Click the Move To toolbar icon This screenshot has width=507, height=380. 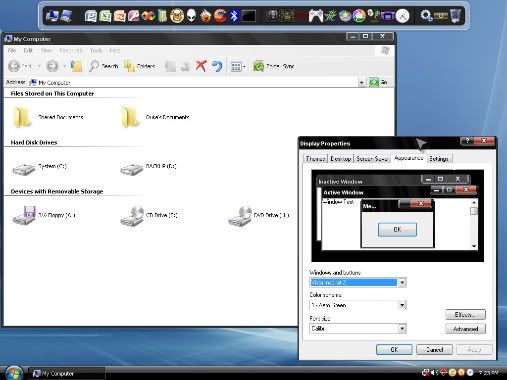pos(170,66)
